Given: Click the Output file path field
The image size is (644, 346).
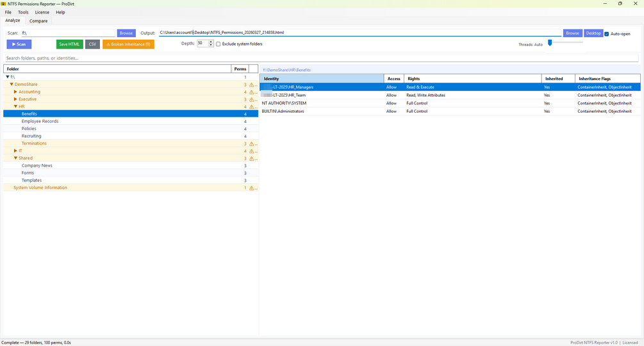Looking at the screenshot, I should 359,33.
